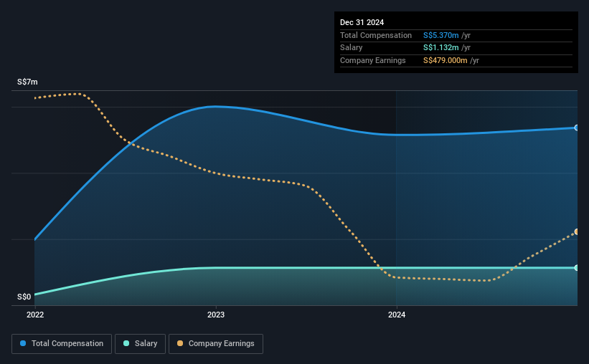Click the S$479.000m company earnings value

click(x=445, y=60)
